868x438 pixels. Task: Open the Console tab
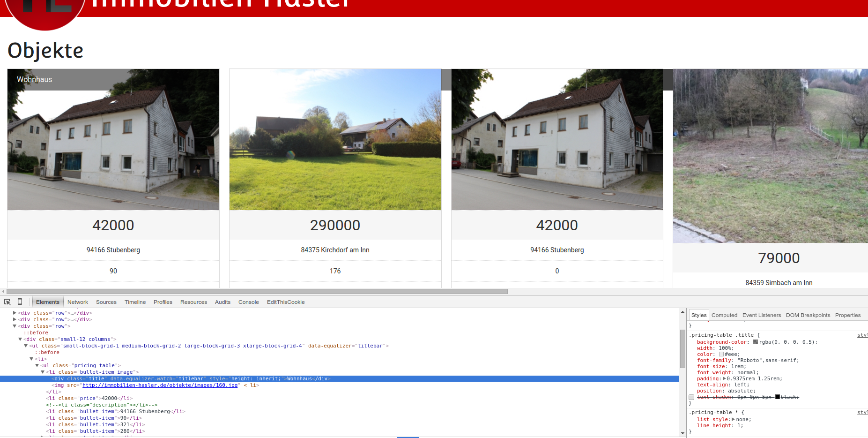(248, 302)
